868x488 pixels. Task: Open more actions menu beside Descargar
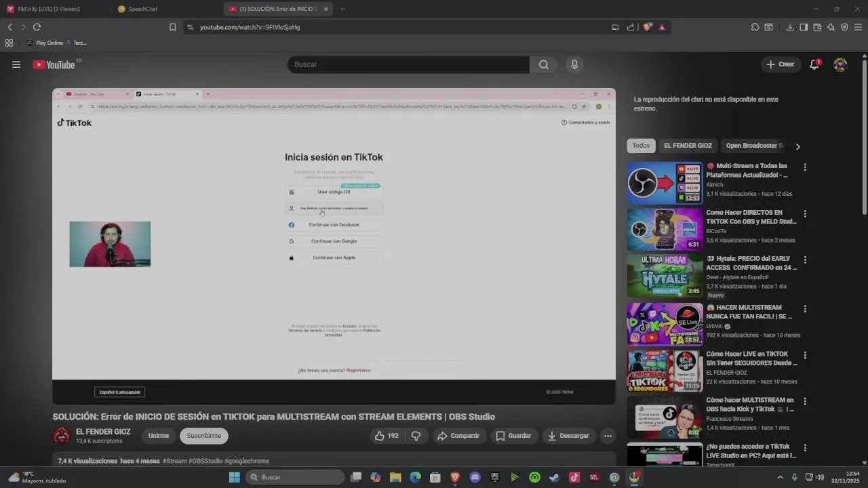click(608, 436)
